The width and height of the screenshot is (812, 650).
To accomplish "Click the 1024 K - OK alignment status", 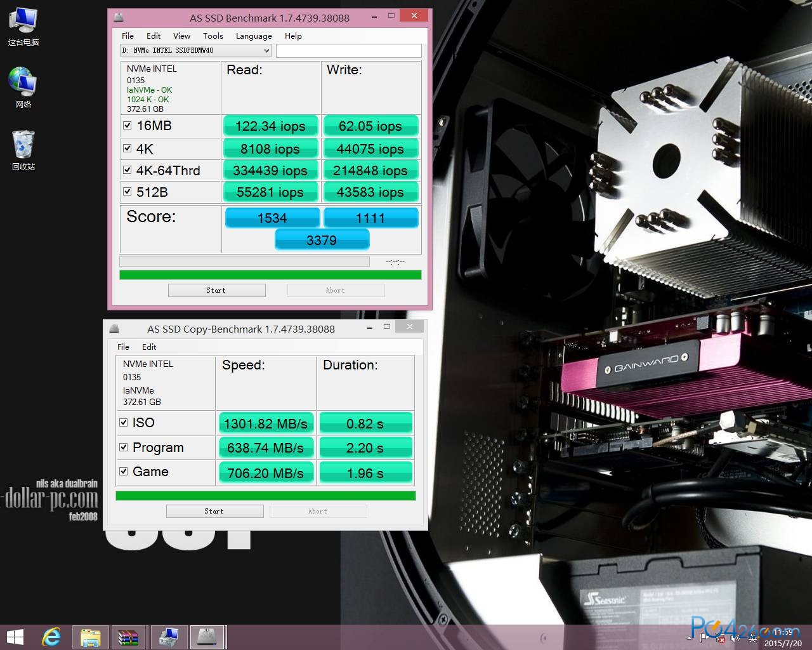I will pos(148,99).
